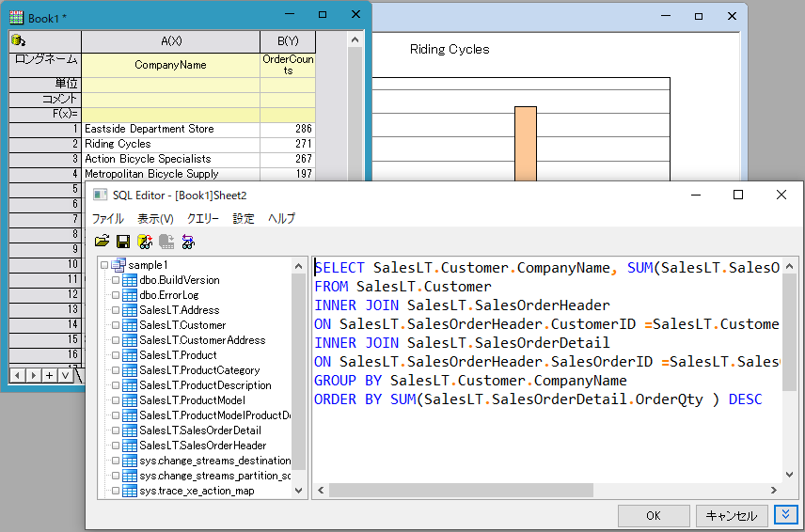
Task: Click the save floppy disk icon
Action: pyautogui.click(x=123, y=242)
